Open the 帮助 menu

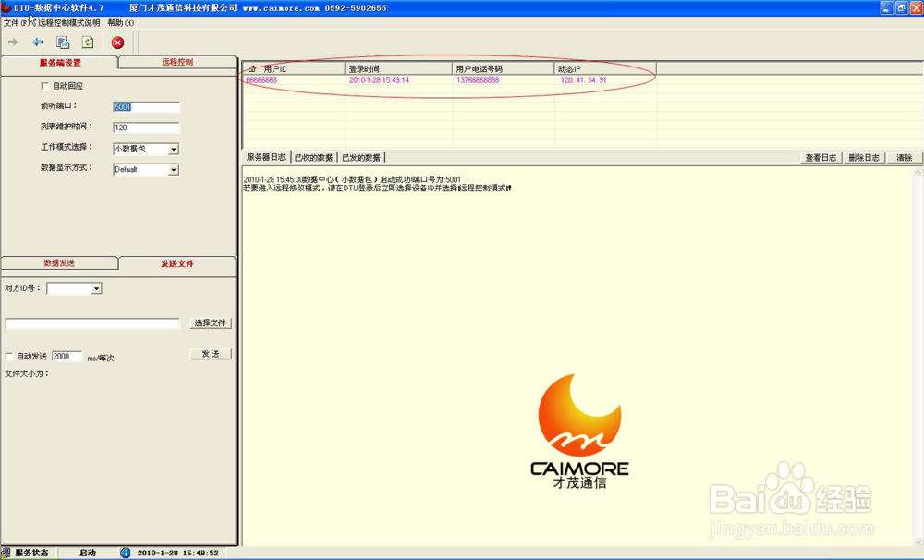(120, 23)
